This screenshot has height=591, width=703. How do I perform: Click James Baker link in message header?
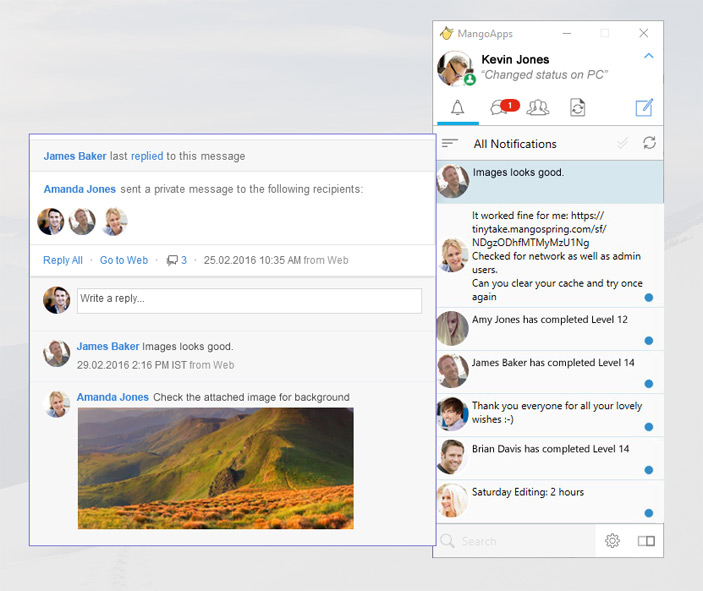pyautogui.click(x=75, y=156)
